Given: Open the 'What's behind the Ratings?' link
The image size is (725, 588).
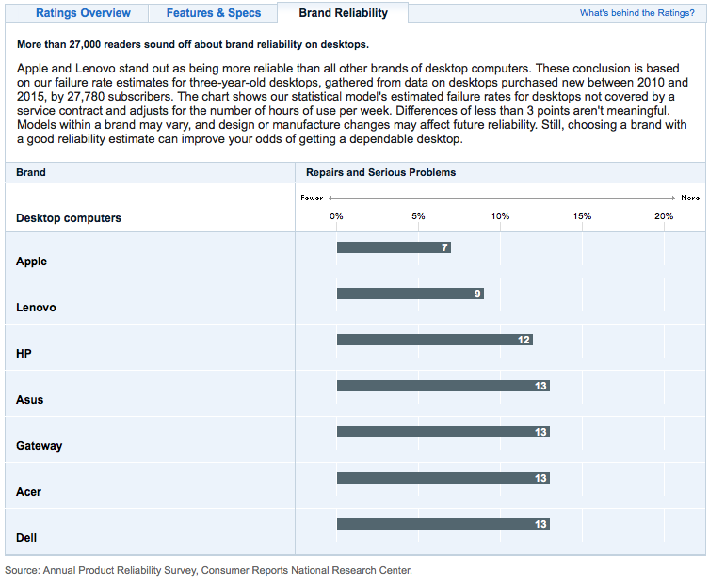Looking at the screenshot, I should (x=636, y=13).
